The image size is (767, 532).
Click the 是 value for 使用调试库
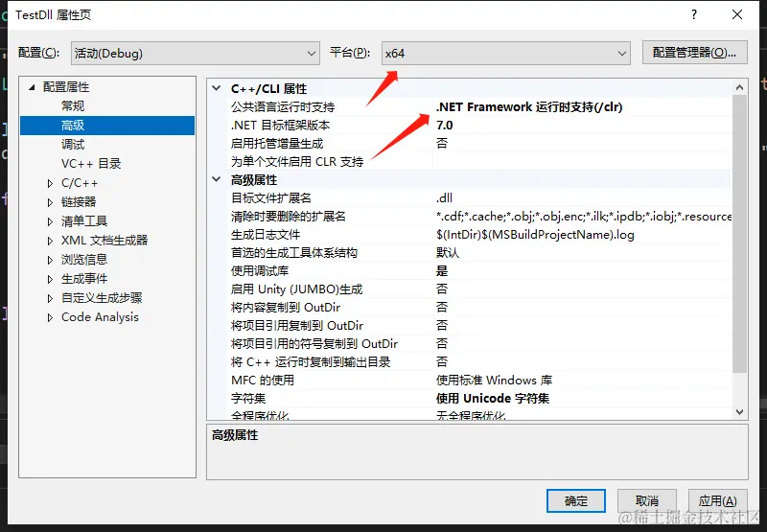pos(442,271)
